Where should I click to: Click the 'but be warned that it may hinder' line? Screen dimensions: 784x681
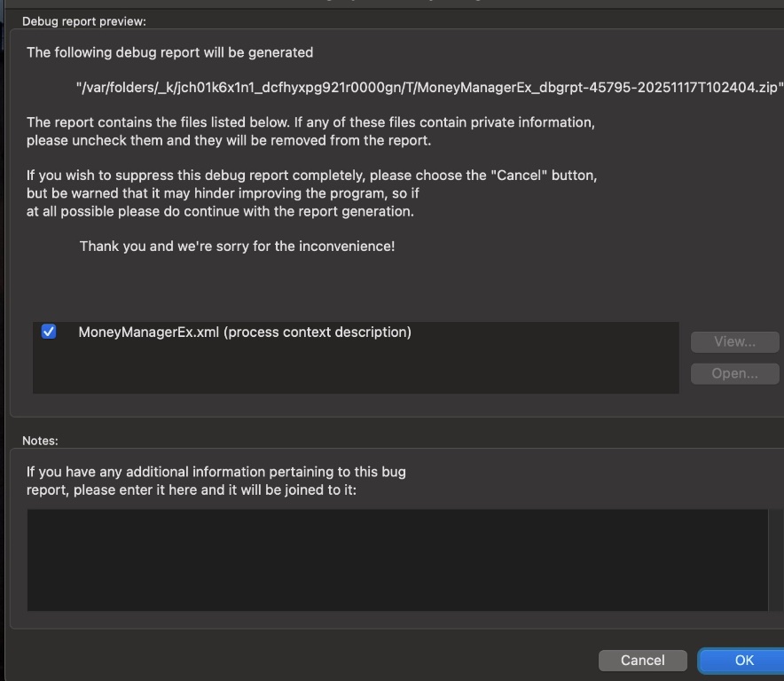coord(223,193)
